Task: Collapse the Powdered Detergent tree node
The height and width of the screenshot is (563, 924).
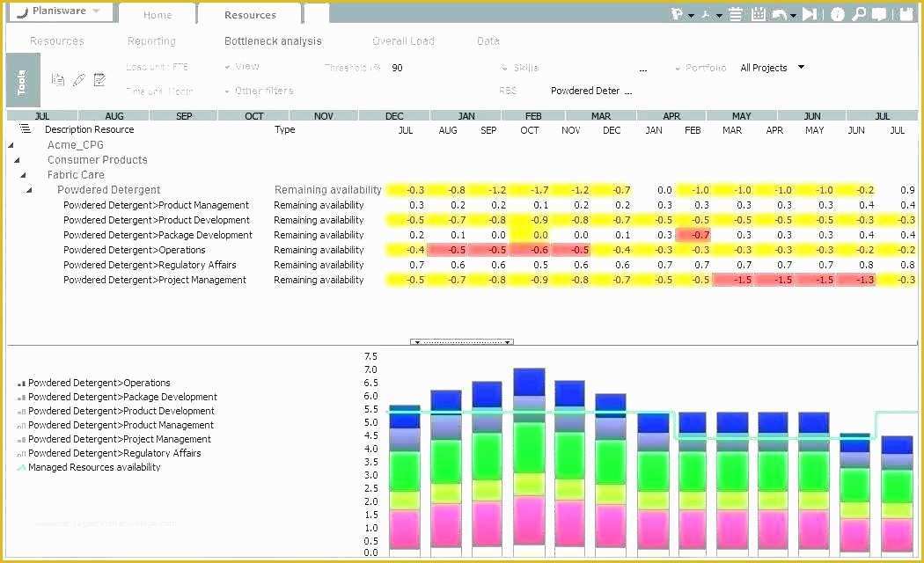Action: click(28, 190)
